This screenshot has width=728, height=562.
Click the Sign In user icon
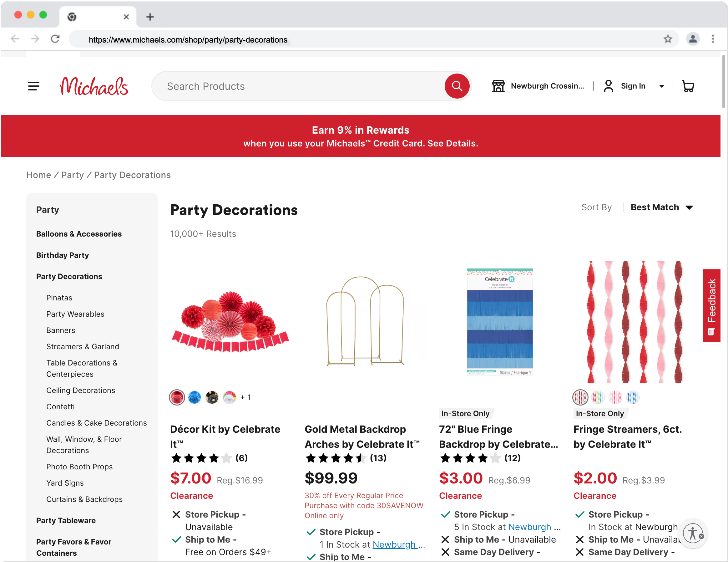(x=608, y=86)
